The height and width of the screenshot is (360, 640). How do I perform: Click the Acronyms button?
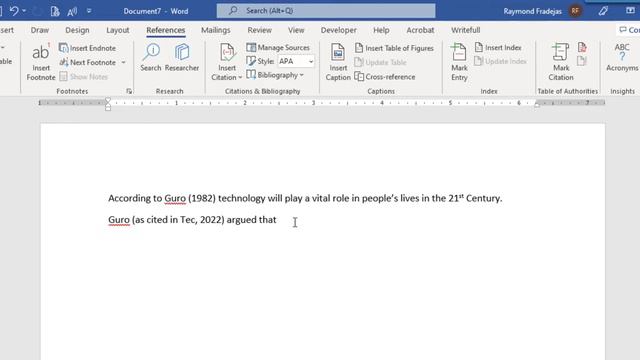[622, 58]
